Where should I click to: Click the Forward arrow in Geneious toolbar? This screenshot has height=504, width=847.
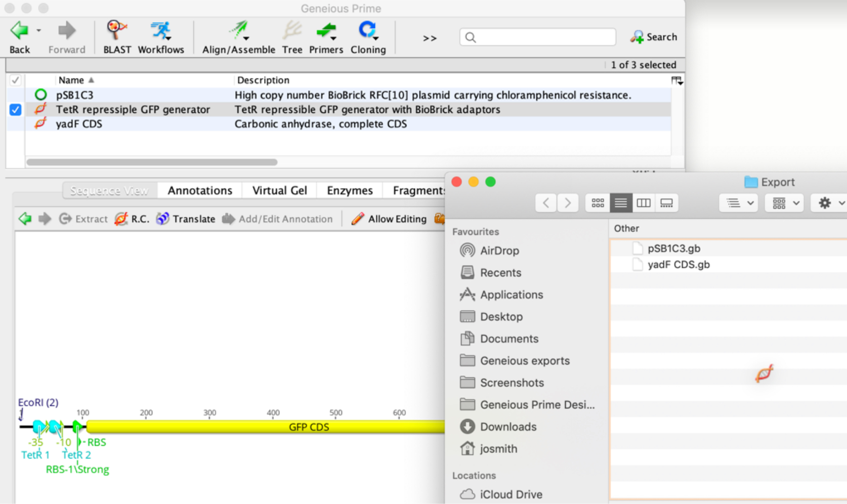click(66, 30)
